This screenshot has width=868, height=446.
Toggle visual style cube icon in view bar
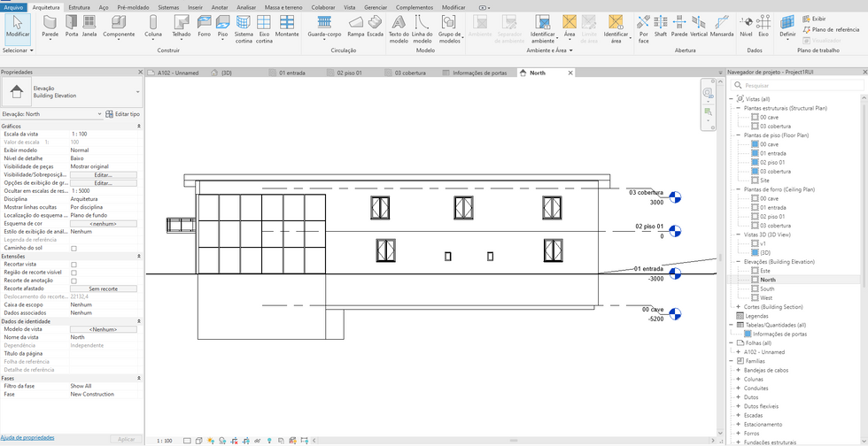click(x=198, y=441)
